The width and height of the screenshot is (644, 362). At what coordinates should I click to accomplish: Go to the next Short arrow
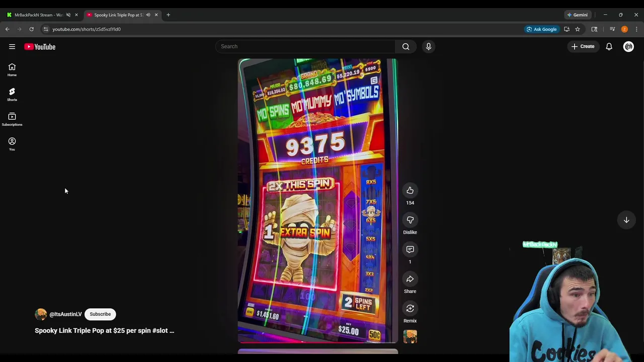(626, 220)
